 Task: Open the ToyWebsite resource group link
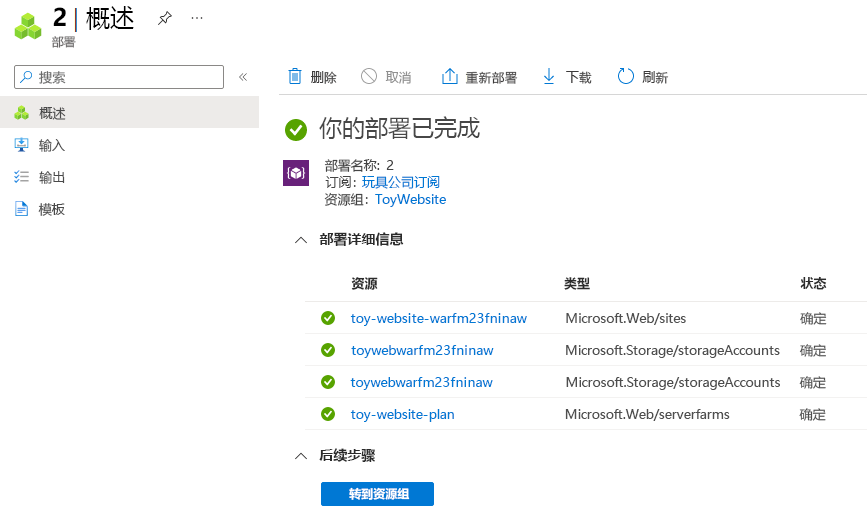click(410, 199)
